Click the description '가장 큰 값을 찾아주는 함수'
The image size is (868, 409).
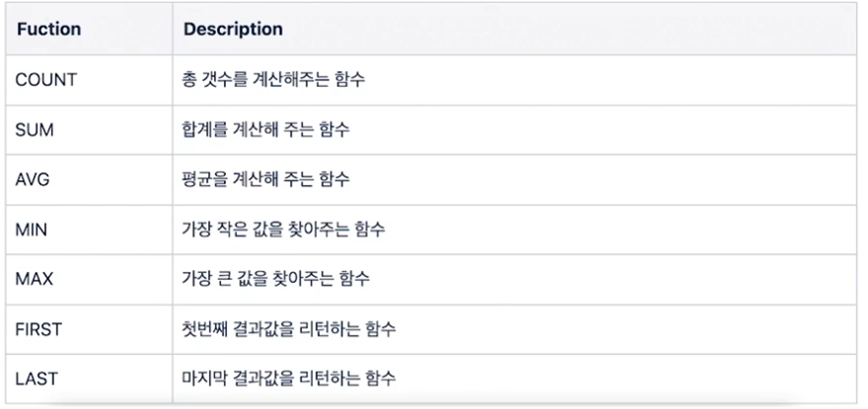275,279
